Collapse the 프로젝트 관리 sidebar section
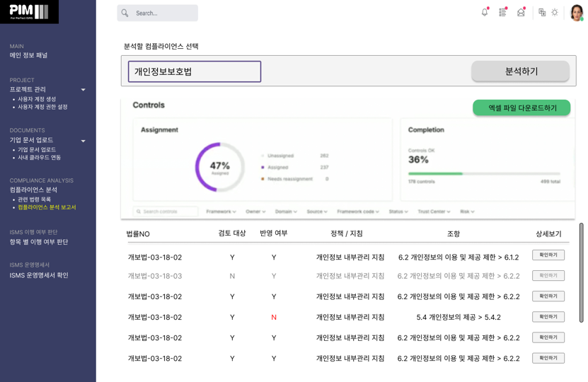Screen dimensions: 588x382 (x=83, y=90)
